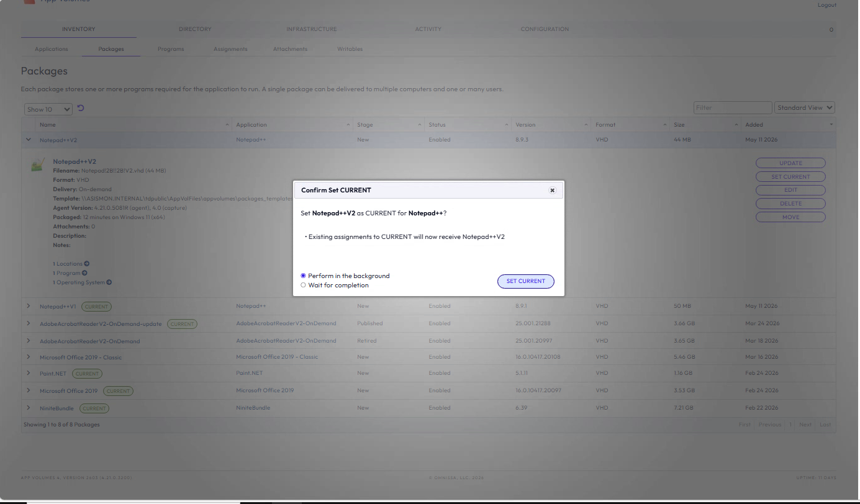The image size is (860, 504).
Task: Go to the Next page
Action: click(x=805, y=425)
